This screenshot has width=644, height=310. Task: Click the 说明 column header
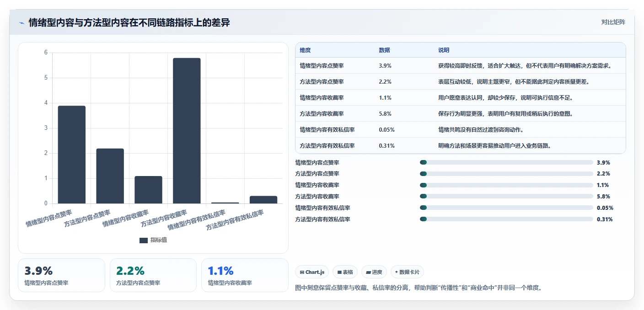(x=444, y=50)
